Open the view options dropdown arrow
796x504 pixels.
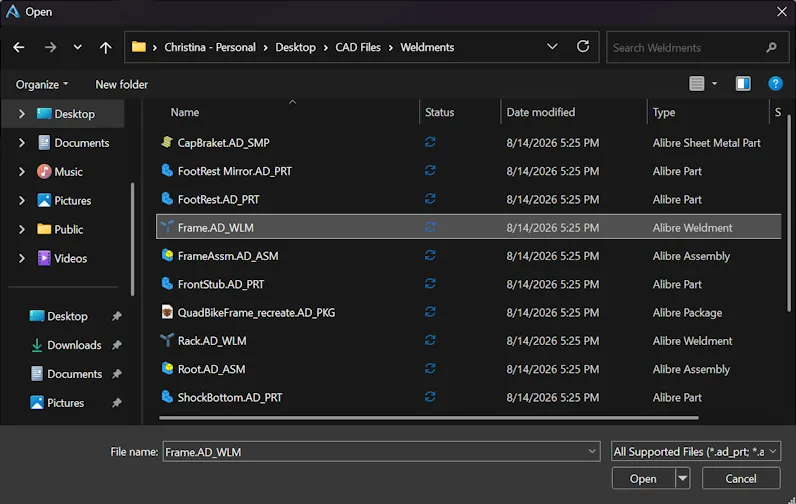[x=714, y=83]
